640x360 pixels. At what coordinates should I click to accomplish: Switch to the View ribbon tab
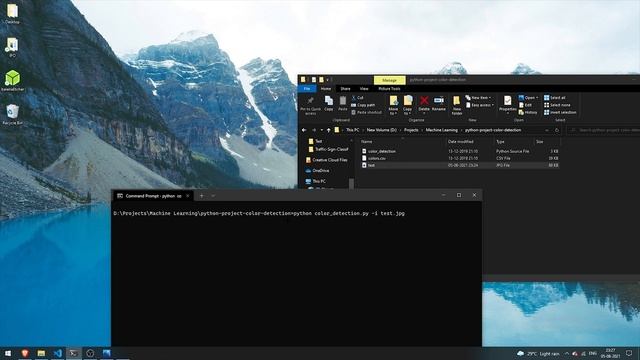[x=364, y=89]
